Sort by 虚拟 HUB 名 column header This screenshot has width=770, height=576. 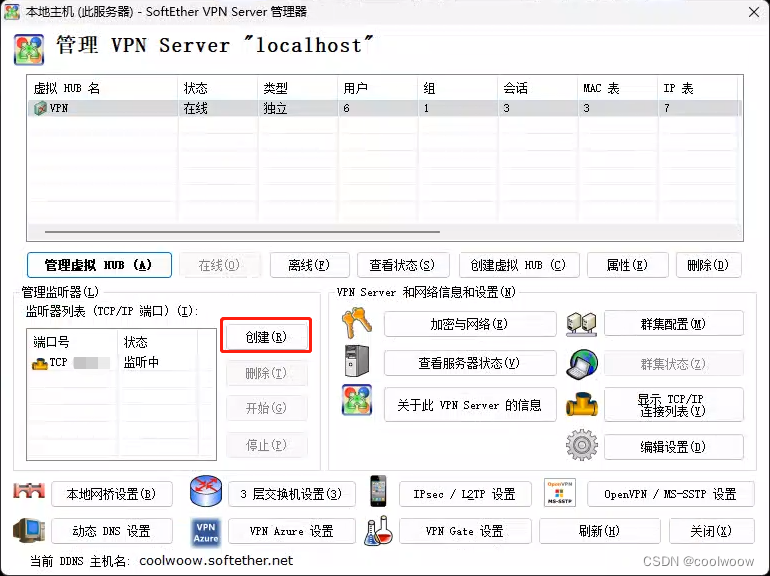click(103, 88)
